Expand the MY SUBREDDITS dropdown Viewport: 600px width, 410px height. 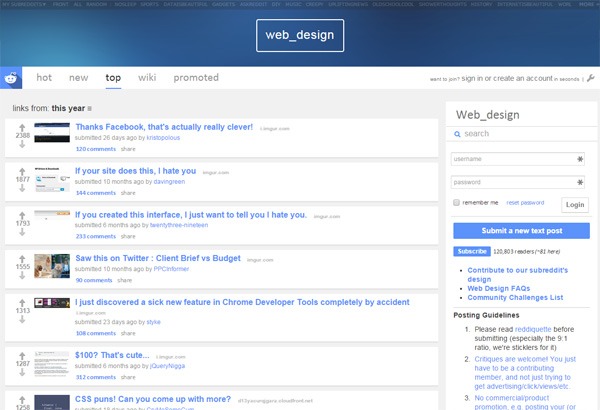24,4
